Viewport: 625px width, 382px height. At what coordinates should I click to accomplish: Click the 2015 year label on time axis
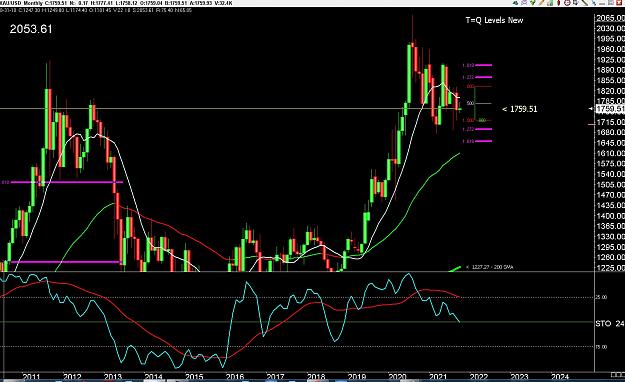tap(194, 377)
